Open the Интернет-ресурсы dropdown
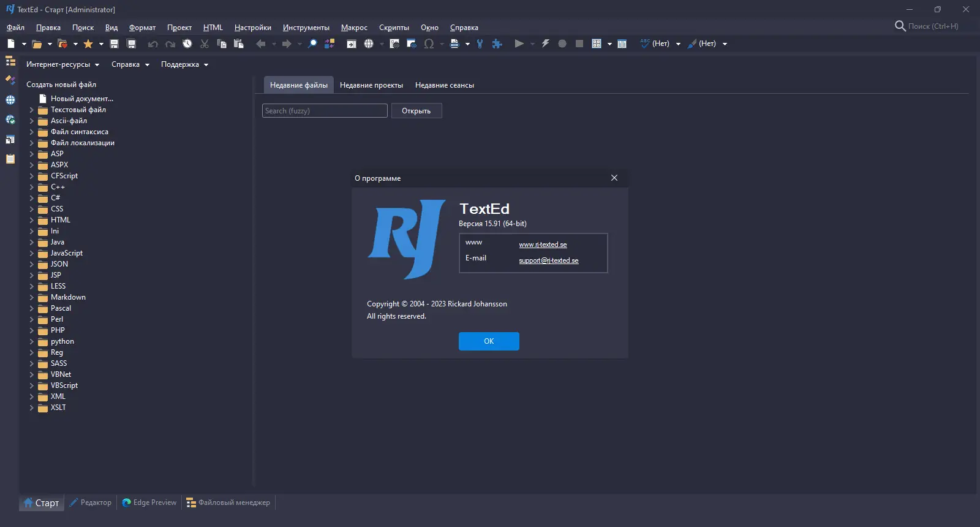980x527 pixels. (62, 64)
